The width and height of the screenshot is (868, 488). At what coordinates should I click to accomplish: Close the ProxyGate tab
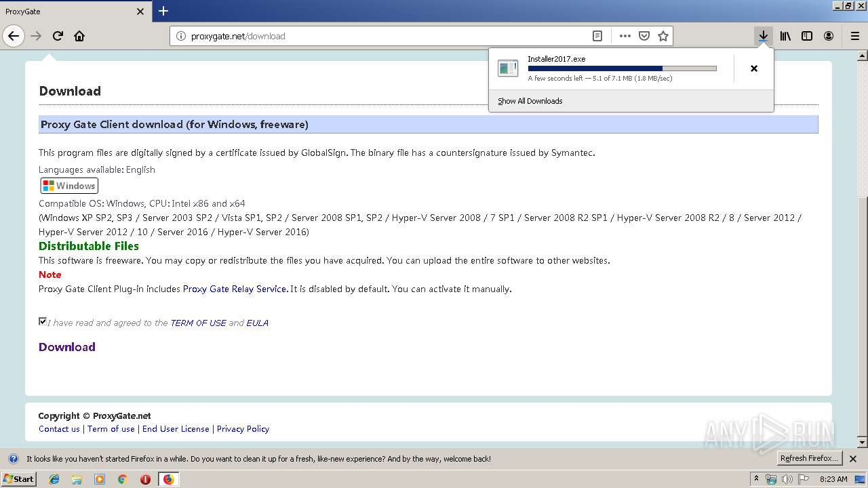[140, 12]
